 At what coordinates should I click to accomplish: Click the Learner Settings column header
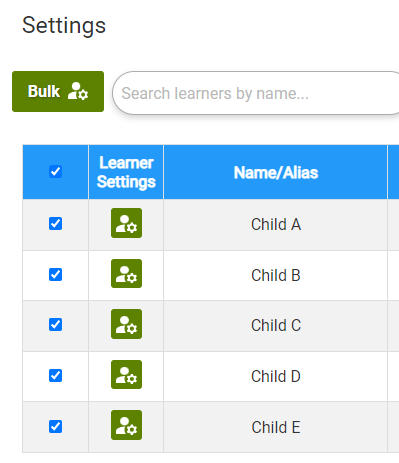[126, 172]
